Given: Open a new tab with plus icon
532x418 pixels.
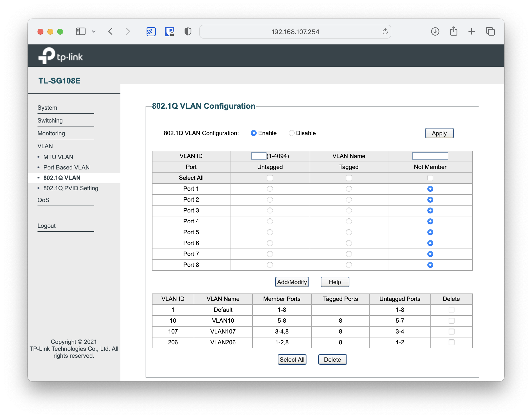Looking at the screenshot, I should coord(472,31).
